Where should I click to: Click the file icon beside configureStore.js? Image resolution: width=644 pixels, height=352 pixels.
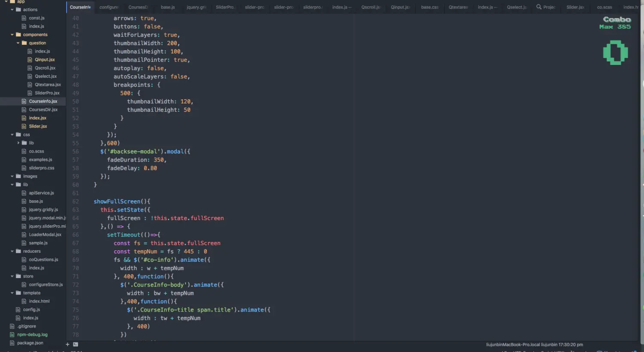(x=24, y=285)
